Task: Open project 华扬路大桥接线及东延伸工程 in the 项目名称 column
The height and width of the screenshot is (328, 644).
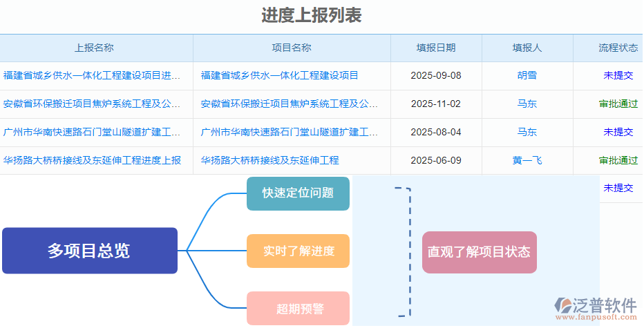Action: tap(270, 160)
